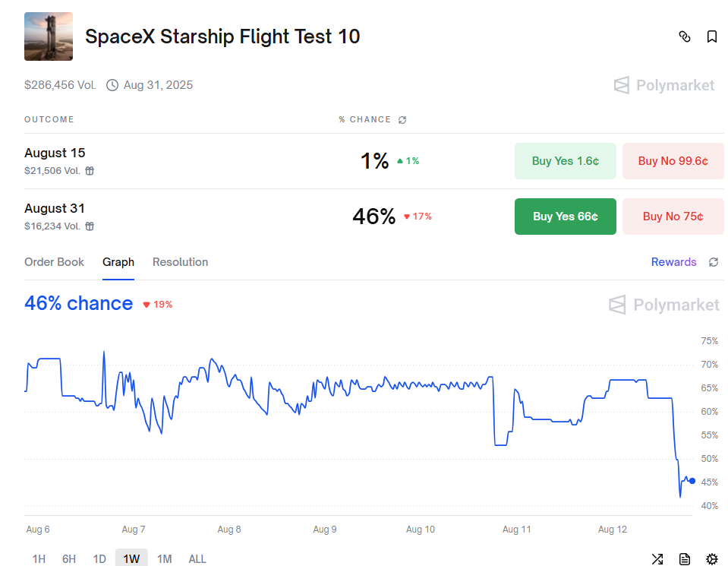Buy Yes at 1.6¢ for August 15
This screenshot has width=728, height=566.
(566, 161)
